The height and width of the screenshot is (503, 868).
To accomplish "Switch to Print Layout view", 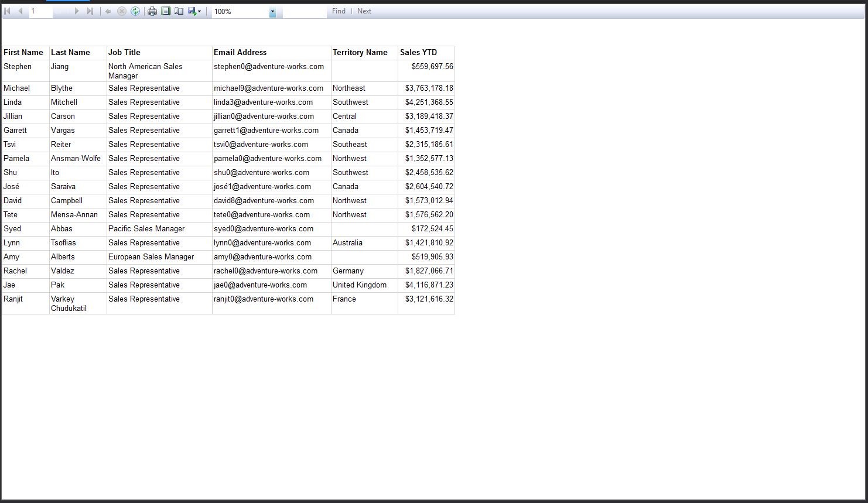I will pyautogui.click(x=166, y=11).
